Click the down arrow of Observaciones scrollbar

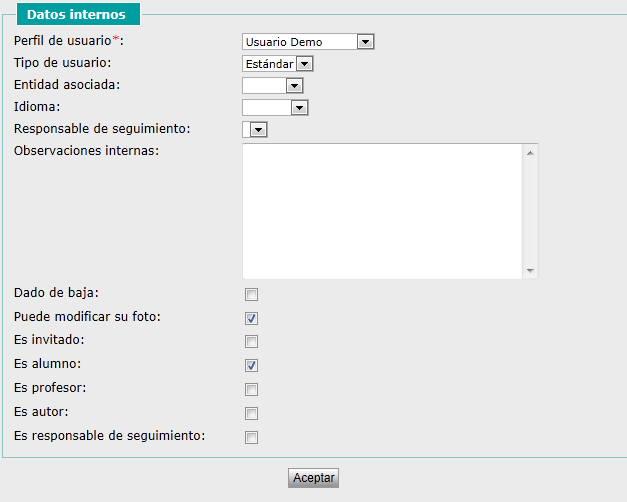coord(530,270)
